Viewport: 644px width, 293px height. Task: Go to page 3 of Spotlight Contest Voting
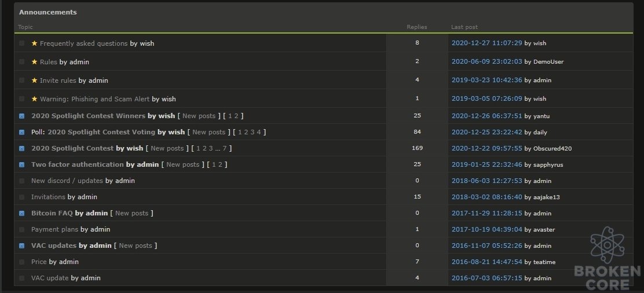coord(253,132)
